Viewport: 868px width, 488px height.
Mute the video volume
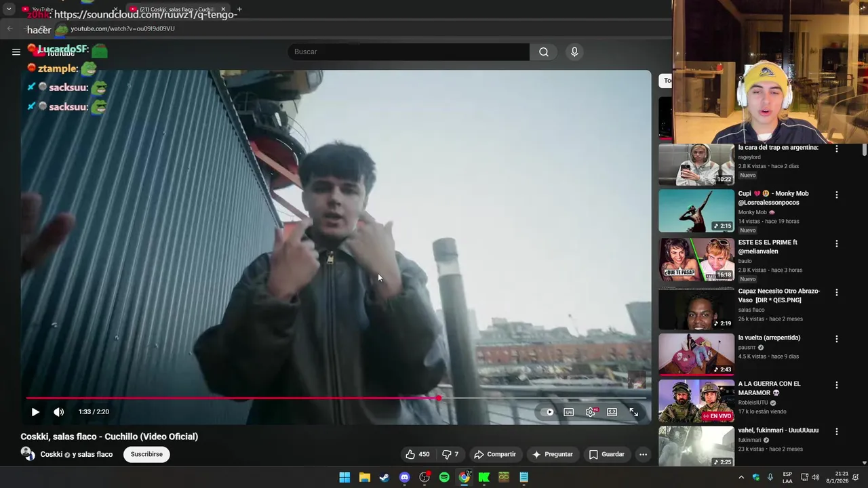[59, 411]
